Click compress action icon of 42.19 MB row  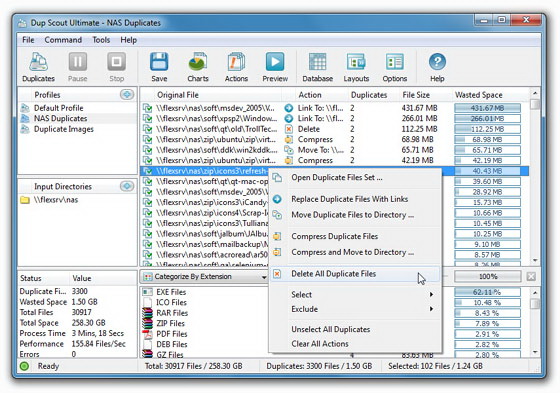pyautogui.click(x=289, y=160)
